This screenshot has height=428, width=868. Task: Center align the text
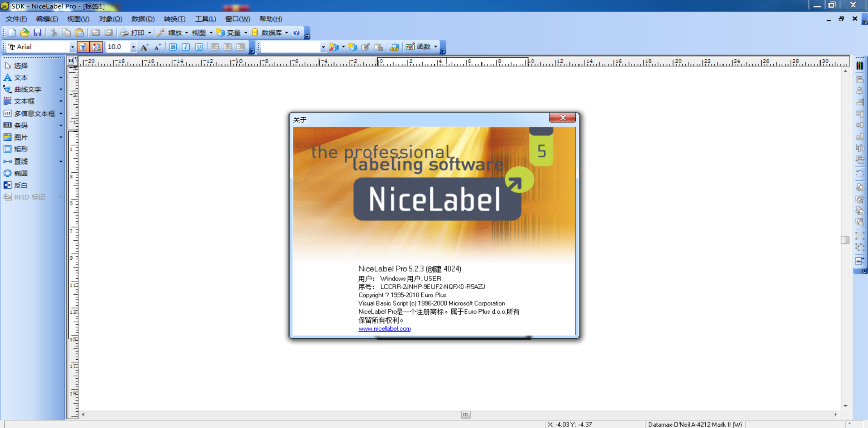pyautogui.click(x=228, y=47)
